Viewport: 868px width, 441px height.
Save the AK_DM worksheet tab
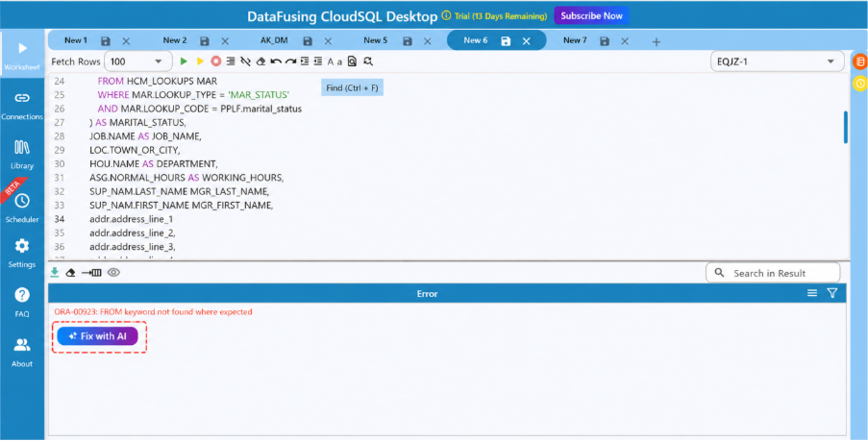308,41
